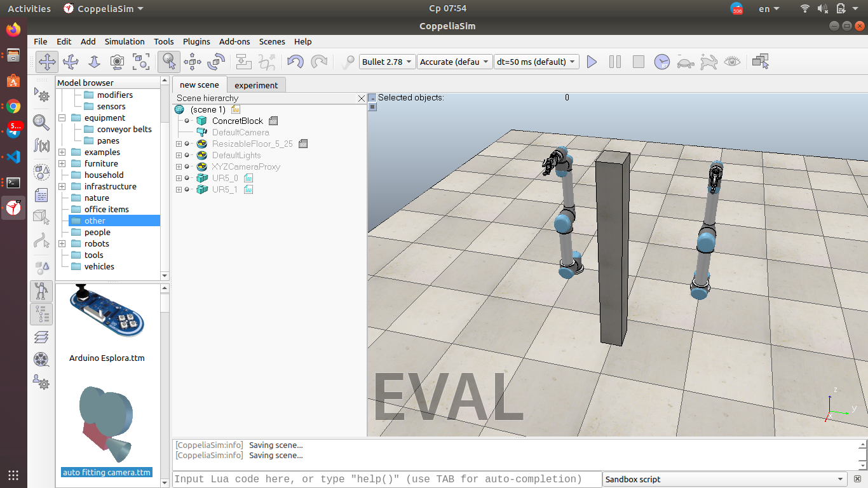Open simulation settings in left sidebar
This screenshot has width=868, height=488.
click(x=41, y=95)
